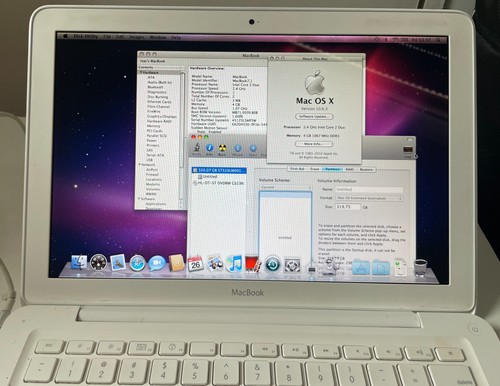
Task: Select AirPort in System Profiler sidebar
Action: pos(152,170)
